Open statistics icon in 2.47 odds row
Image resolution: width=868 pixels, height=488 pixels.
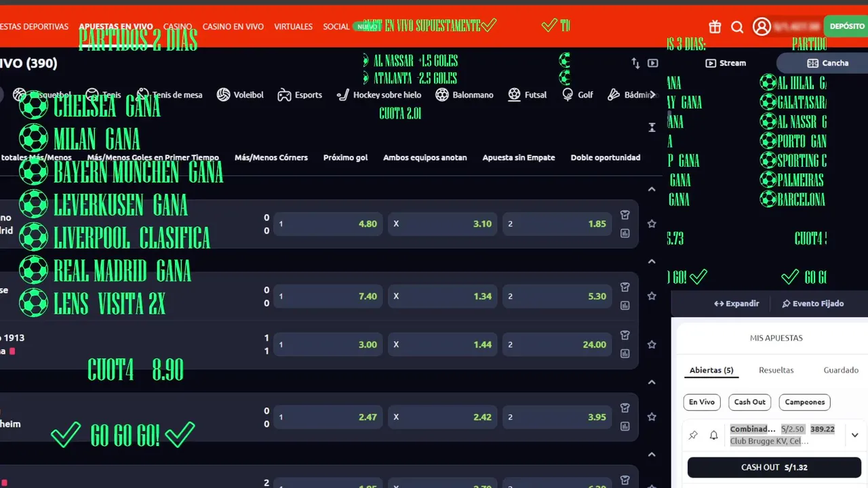(x=625, y=426)
